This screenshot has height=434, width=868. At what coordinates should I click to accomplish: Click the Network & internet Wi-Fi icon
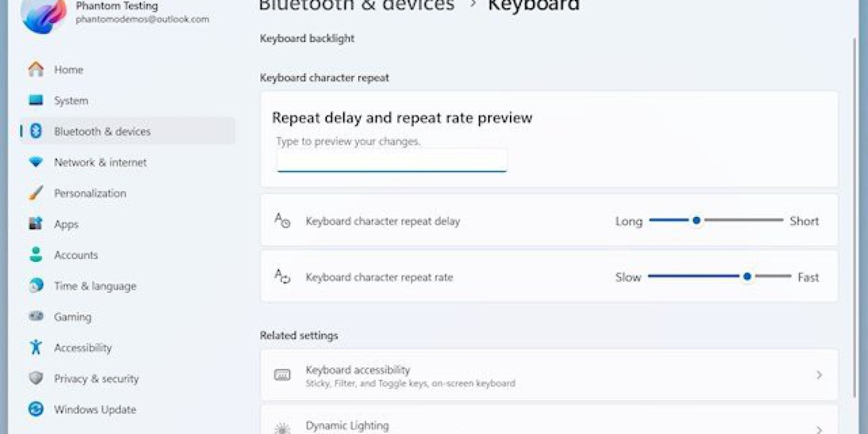(x=35, y=163)
